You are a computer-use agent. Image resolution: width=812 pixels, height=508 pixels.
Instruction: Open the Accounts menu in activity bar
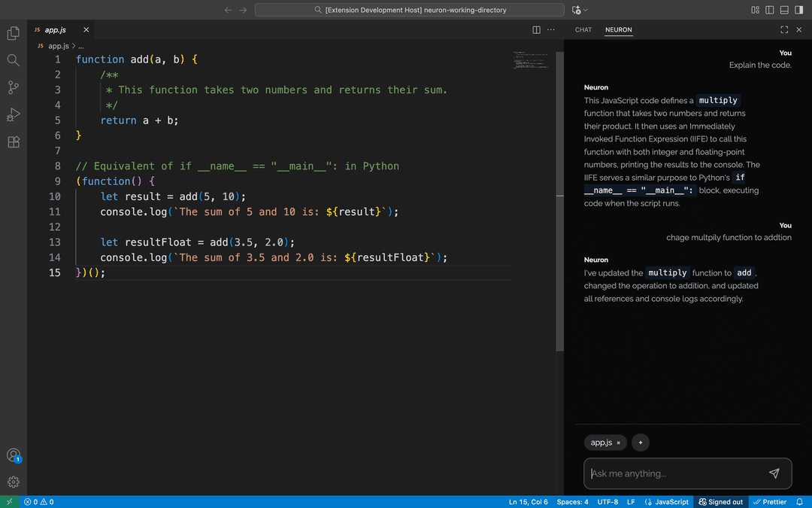point(13,455)
